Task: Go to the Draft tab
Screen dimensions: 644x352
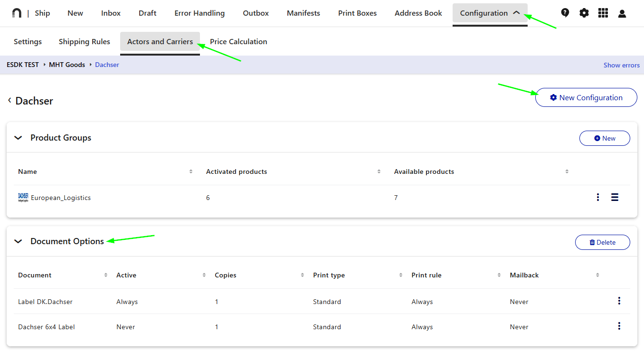Action: pyautogui.click(x=148, y=13)
